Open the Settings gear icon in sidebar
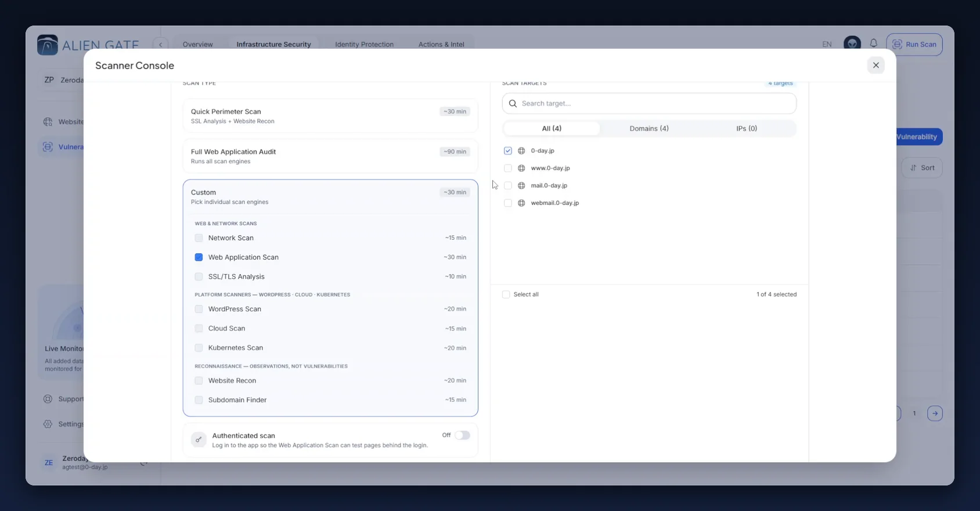The width and height of the screenshot is (980, 511). coord(48,424)
